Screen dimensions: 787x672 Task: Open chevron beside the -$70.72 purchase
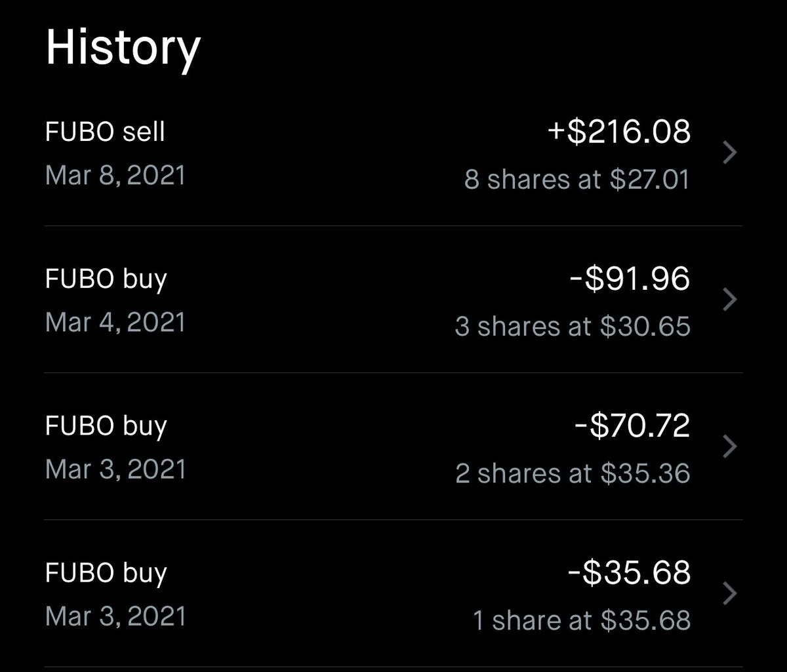(x=729, y=447)
